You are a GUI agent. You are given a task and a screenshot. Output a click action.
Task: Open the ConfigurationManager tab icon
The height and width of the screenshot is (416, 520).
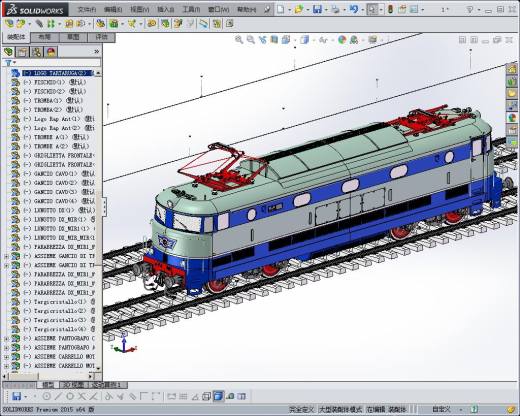click(37, 52)
